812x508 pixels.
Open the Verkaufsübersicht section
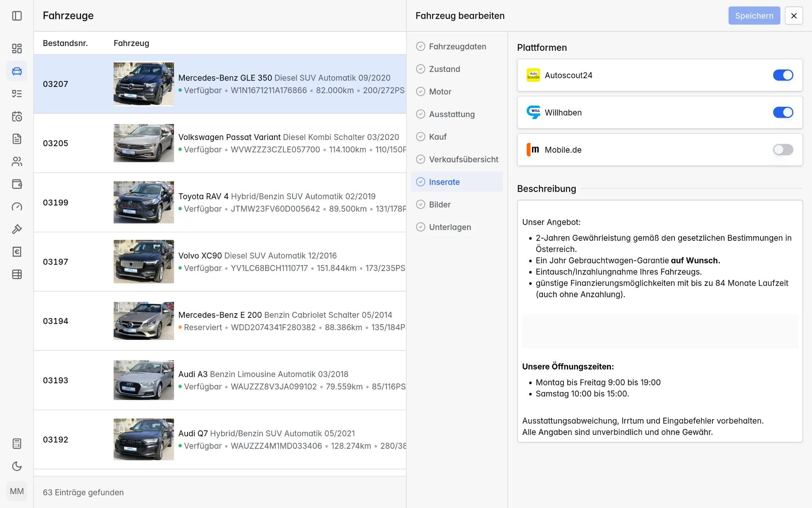[457, 160]
